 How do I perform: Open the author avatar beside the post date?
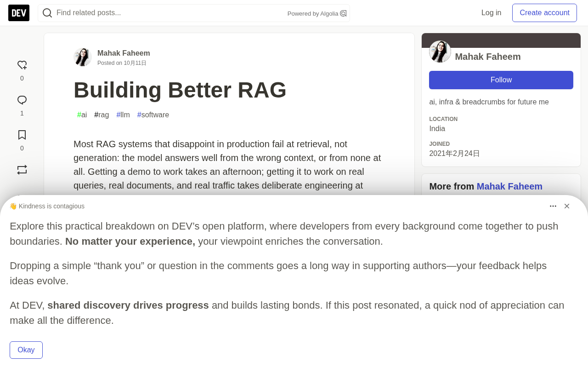83,57
